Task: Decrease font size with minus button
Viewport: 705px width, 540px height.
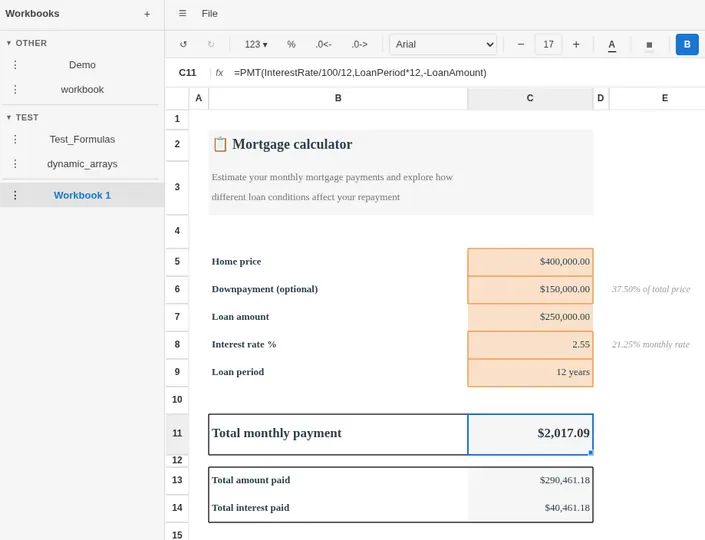Action: 521,44
